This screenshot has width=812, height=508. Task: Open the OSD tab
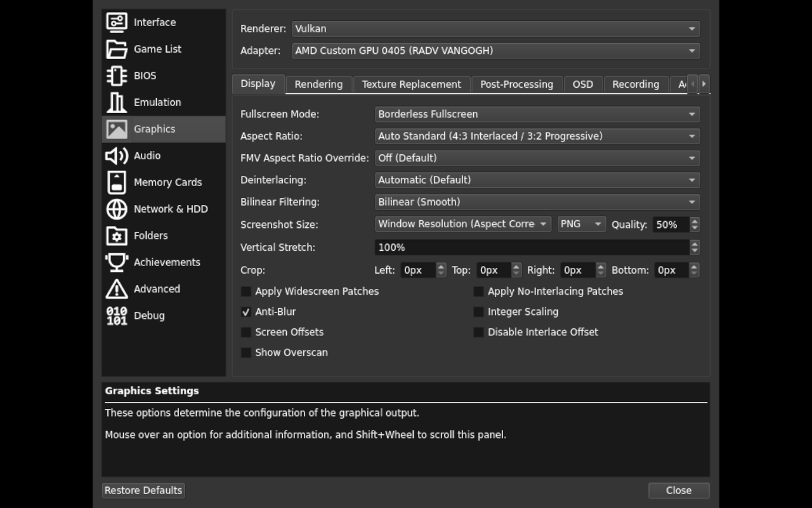(x=583, y=84)
